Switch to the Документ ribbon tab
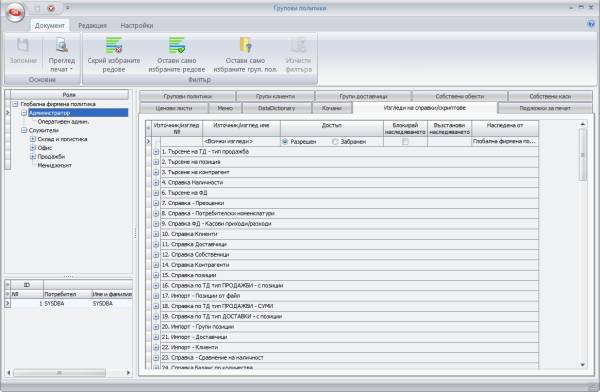 pyautogui.click(x=50, y=26)
